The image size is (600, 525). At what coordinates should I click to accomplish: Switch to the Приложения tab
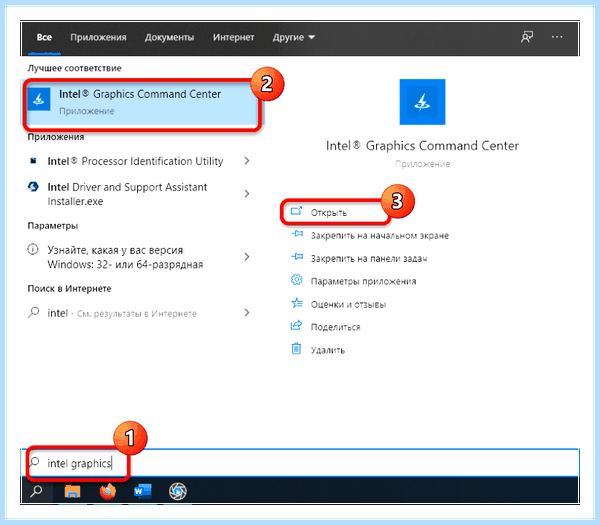pyautogui.click(x=98, y=38)
